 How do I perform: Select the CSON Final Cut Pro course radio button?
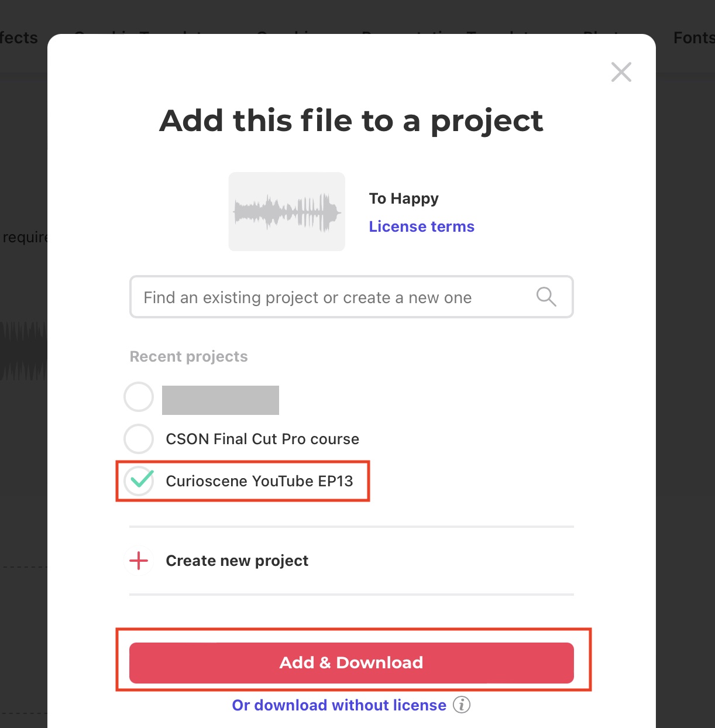point(139,438)
